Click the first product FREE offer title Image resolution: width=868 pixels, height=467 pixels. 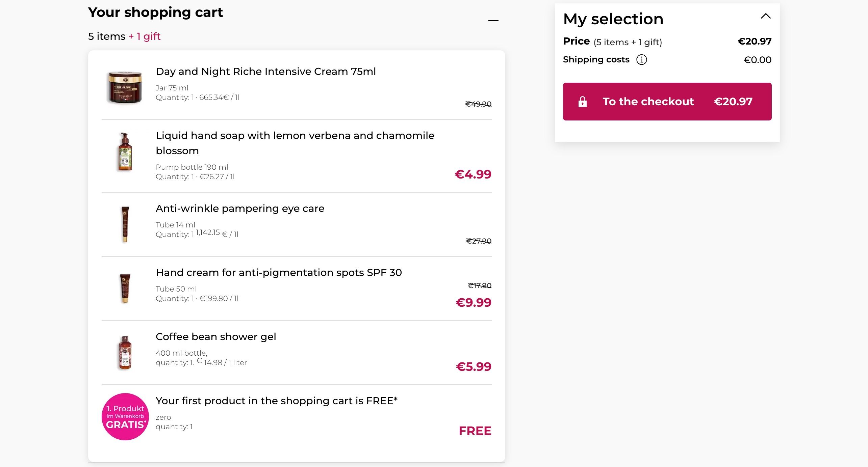click(x=276, y=401)
